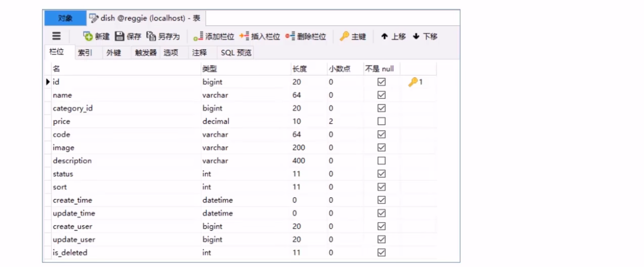Toggle not-null checkbox for create_time field
644x267 pixels.
point(381,200)
